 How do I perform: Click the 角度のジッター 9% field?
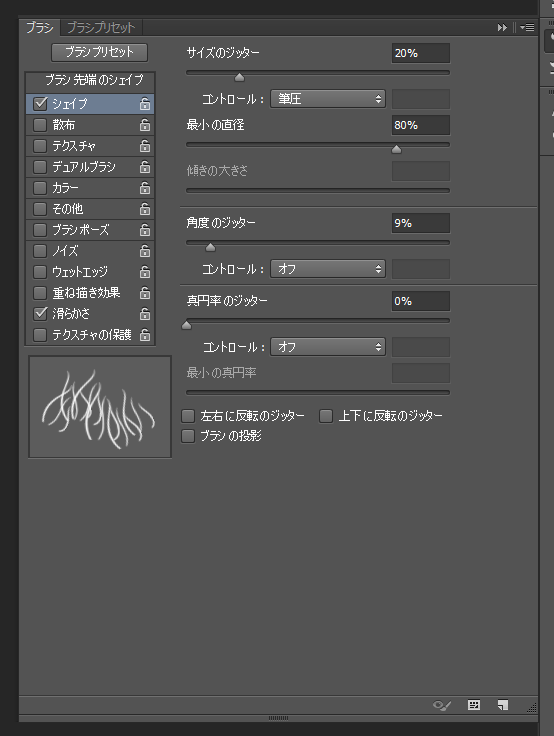pyautogui.click(x=421, y=223)
